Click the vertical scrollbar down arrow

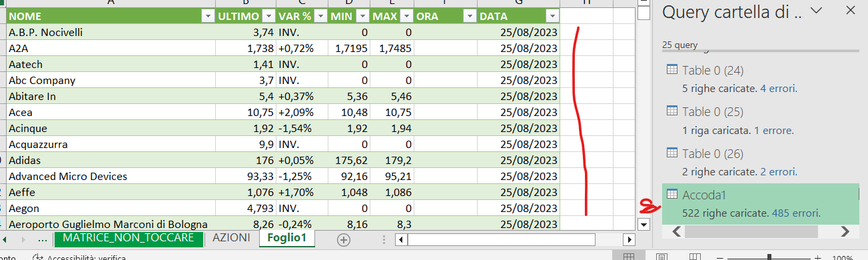pos(644,225)
